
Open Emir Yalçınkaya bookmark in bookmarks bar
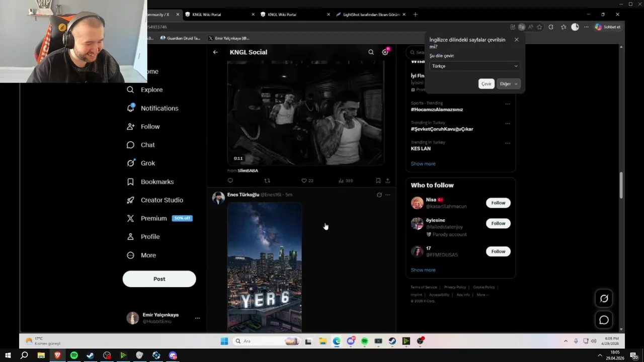(229, 38)
